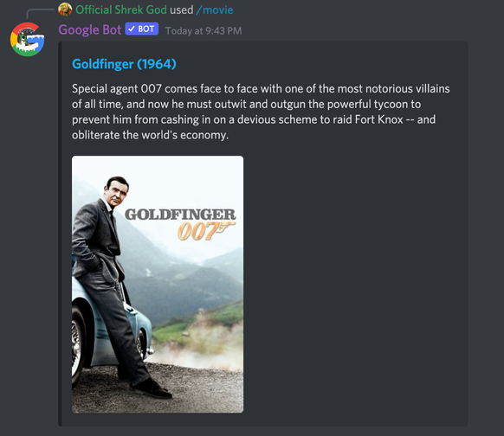Click empty embed area right of poster
504x436 pixels.
tap(353, 284)
